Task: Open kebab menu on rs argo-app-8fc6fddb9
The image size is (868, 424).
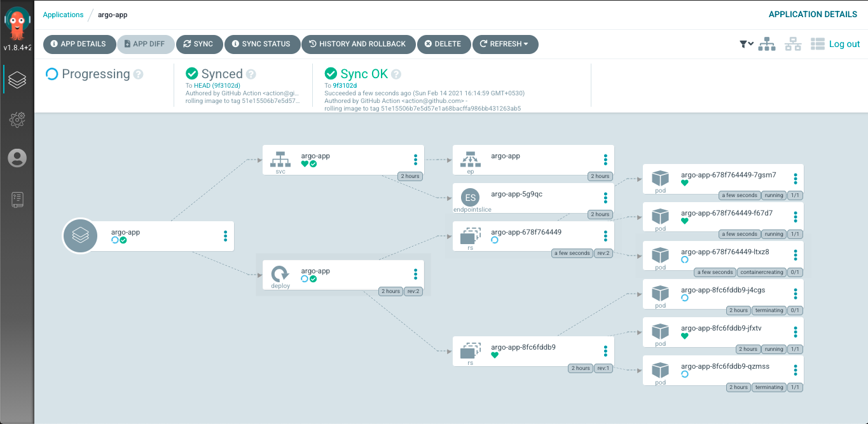Action: [x=605, y=351]
